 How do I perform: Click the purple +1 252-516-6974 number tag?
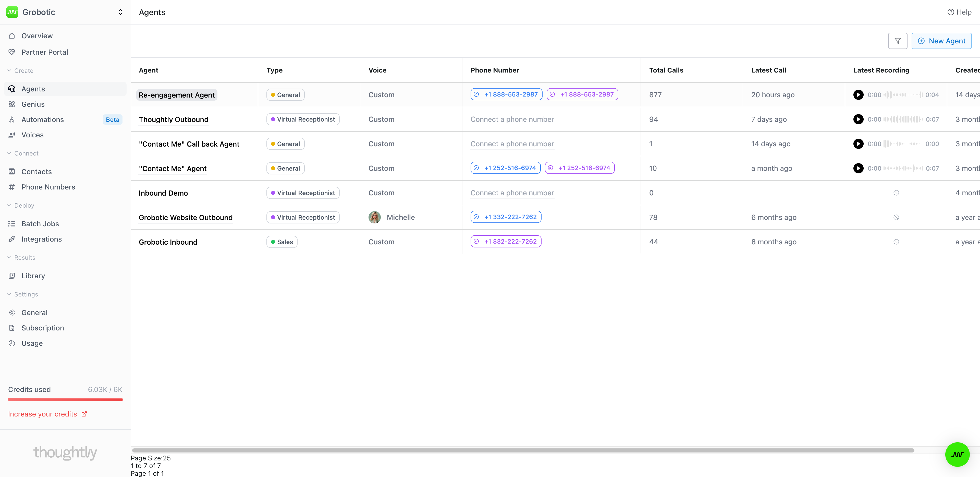[x=580, y=168]
